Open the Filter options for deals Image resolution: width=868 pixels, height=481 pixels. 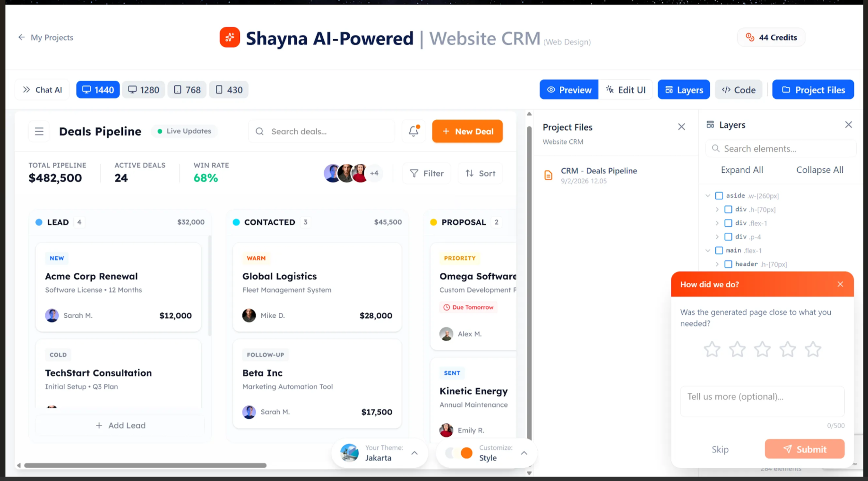coord(426,173)
